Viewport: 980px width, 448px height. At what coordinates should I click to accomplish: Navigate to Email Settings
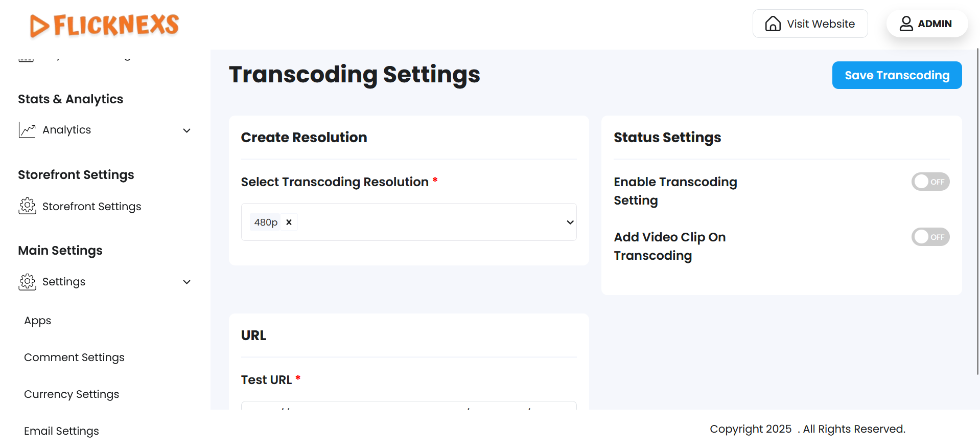pyautogui.click(x=61, y=431)
